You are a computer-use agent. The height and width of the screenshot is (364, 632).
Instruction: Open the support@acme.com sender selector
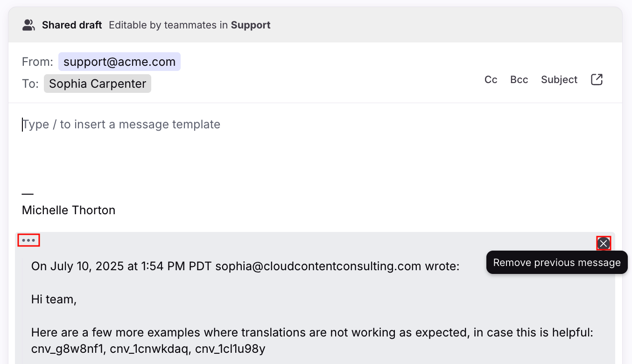119,62
